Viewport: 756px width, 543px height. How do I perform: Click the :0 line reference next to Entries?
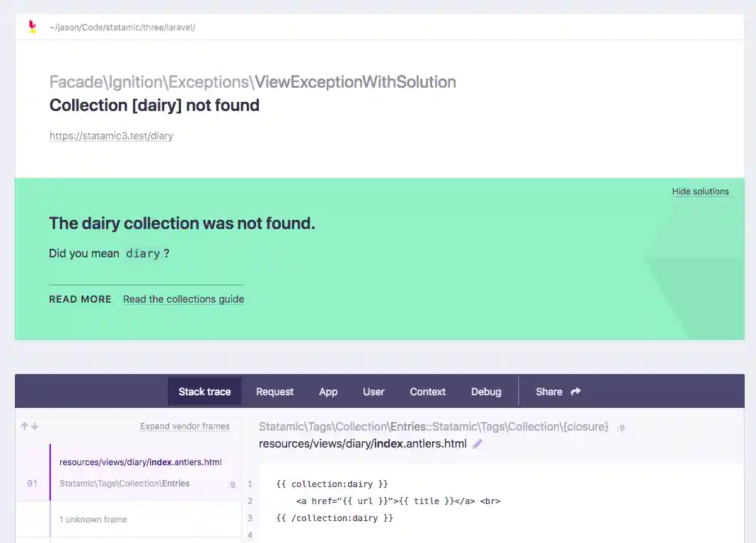[x=231, y=484]
